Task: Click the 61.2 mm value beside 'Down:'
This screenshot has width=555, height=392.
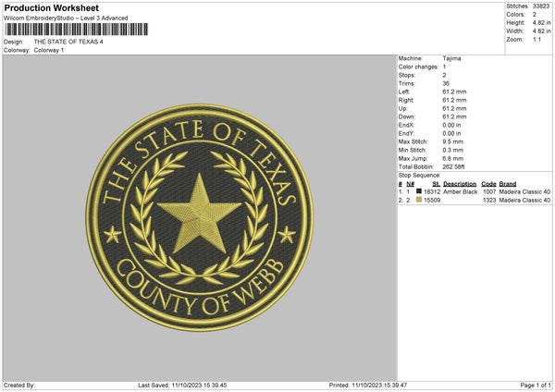Action: (x=454, y=116)
